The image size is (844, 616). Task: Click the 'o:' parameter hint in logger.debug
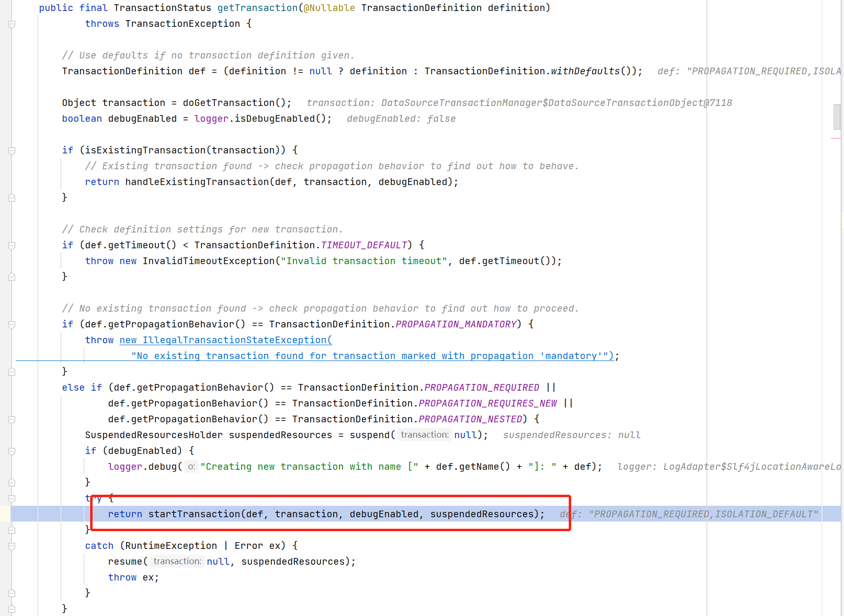point(191,466)
